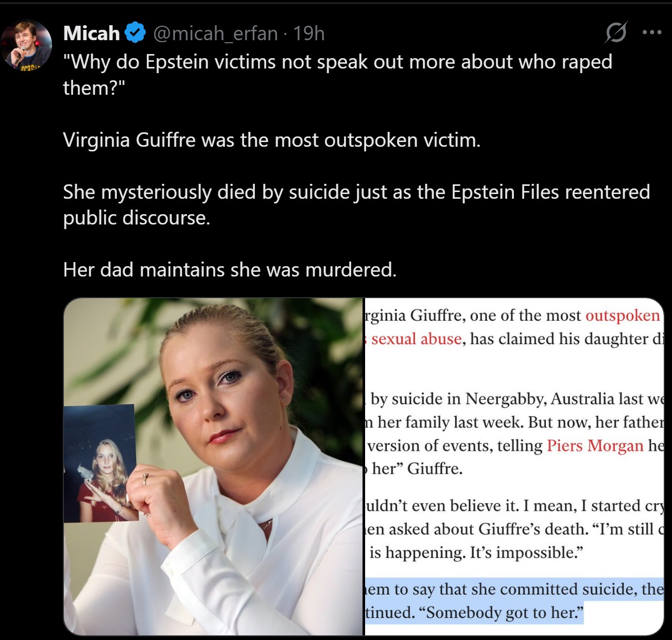
Task: Click the blue verified checkmark badge
Action: pyautogui.click(x=135, y=33)
